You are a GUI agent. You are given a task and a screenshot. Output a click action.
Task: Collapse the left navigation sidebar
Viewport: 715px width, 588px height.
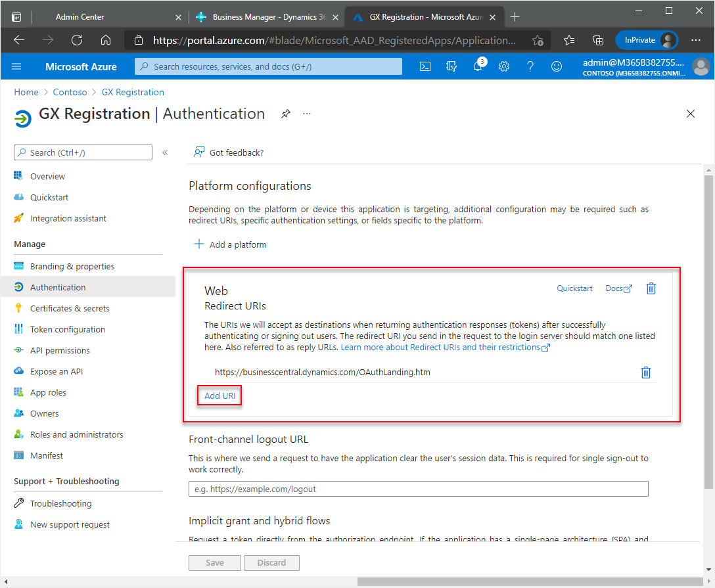(x=165, y=152)
